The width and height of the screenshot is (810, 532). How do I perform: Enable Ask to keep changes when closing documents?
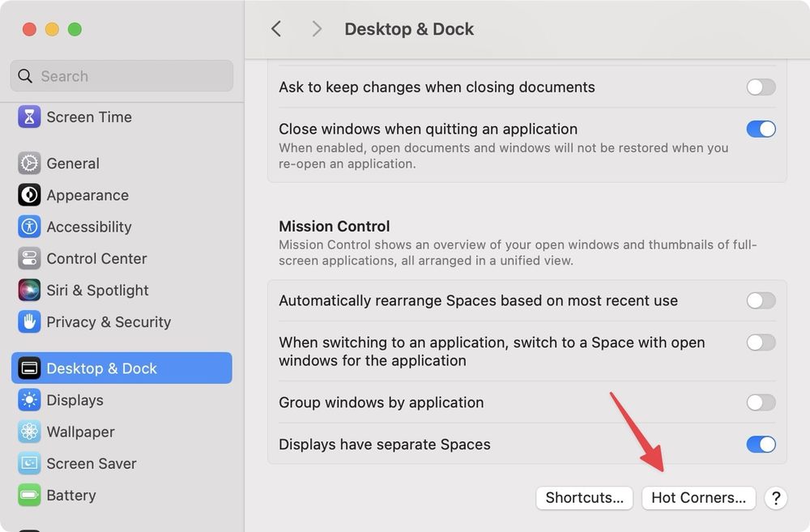pyautogui.click(x=761, y=86)
